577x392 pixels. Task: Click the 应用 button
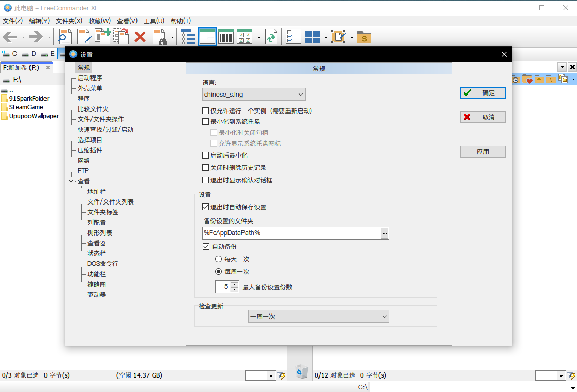click(x=482, y=151)
